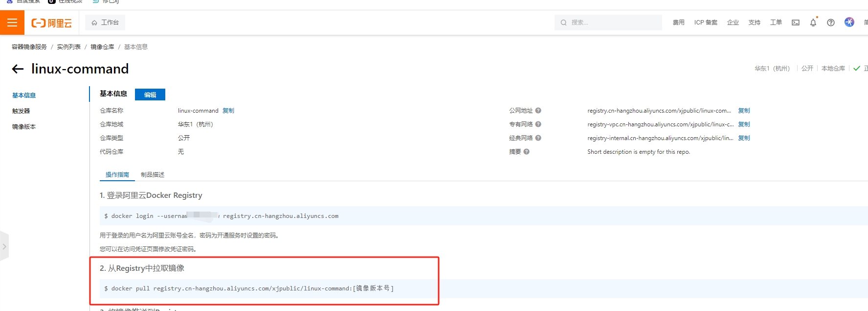Image resolution: width=868 pixels, height=311 pixels.
Task: Click the back arrow beside linux-command
Action: coord(18,69)
